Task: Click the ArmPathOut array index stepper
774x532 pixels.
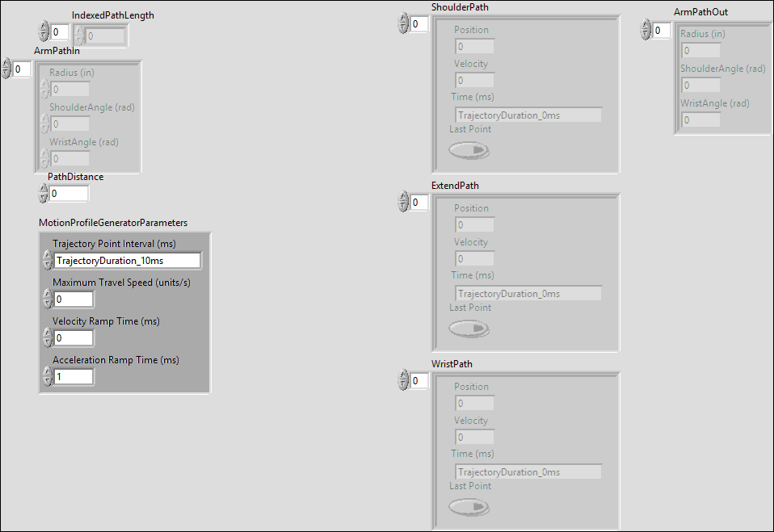Action: click(x=646, y=30)
